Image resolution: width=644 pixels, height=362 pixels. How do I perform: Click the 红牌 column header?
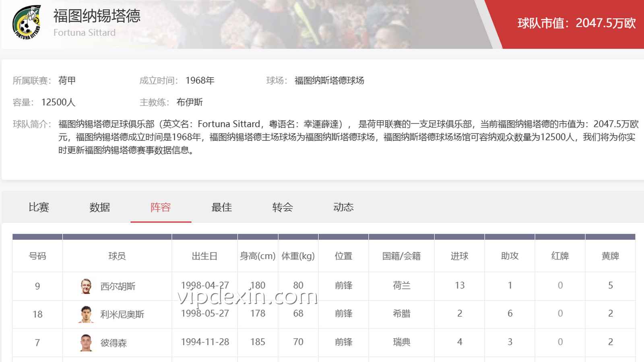tap(560, 256)
